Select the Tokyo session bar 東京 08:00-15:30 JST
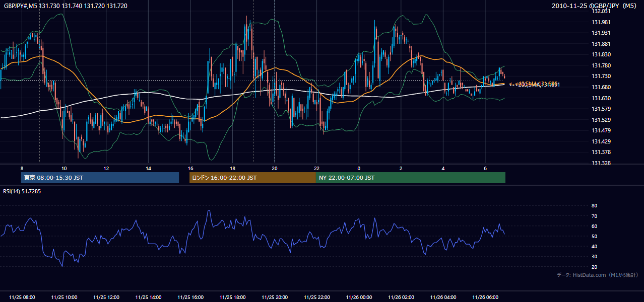The height and width of the screenshot is (302, 644). (x=100, y=178)
